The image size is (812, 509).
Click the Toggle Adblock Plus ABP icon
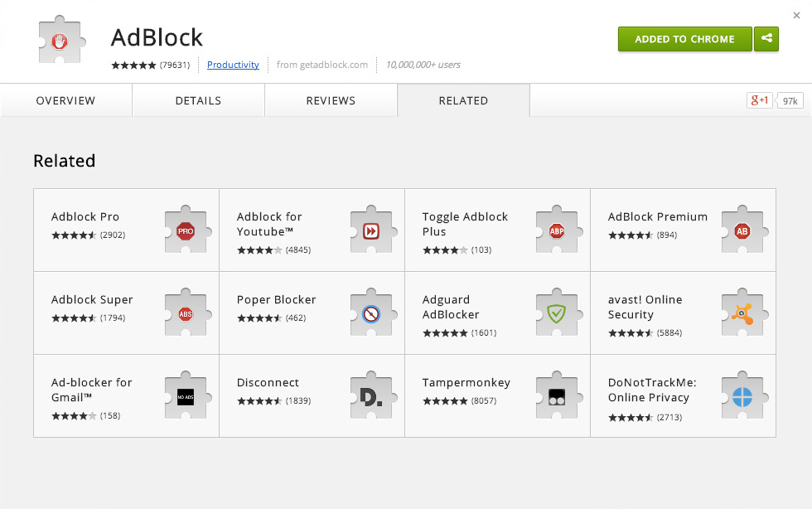558,230
